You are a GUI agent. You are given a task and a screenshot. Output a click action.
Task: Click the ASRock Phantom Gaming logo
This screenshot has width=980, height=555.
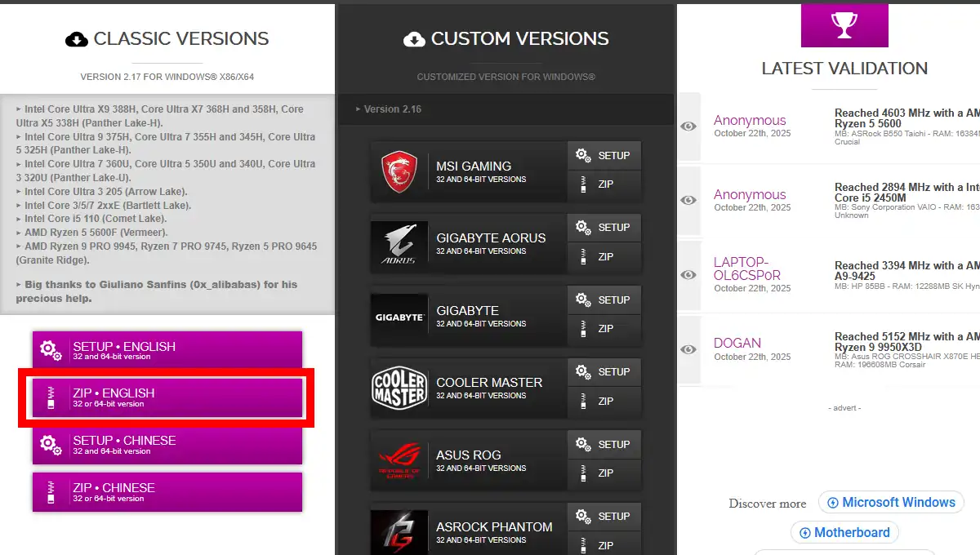point(399,531)
